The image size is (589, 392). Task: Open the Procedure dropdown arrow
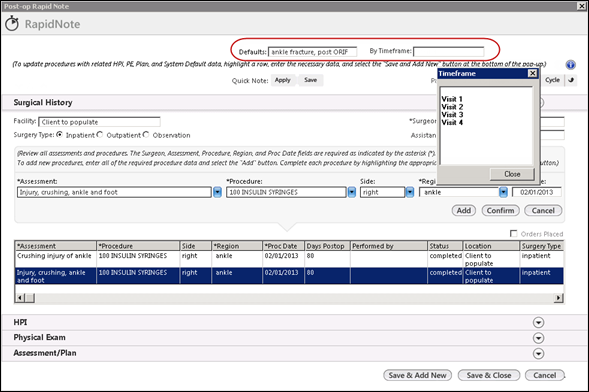pyautogui.click(x=352, y=192)
